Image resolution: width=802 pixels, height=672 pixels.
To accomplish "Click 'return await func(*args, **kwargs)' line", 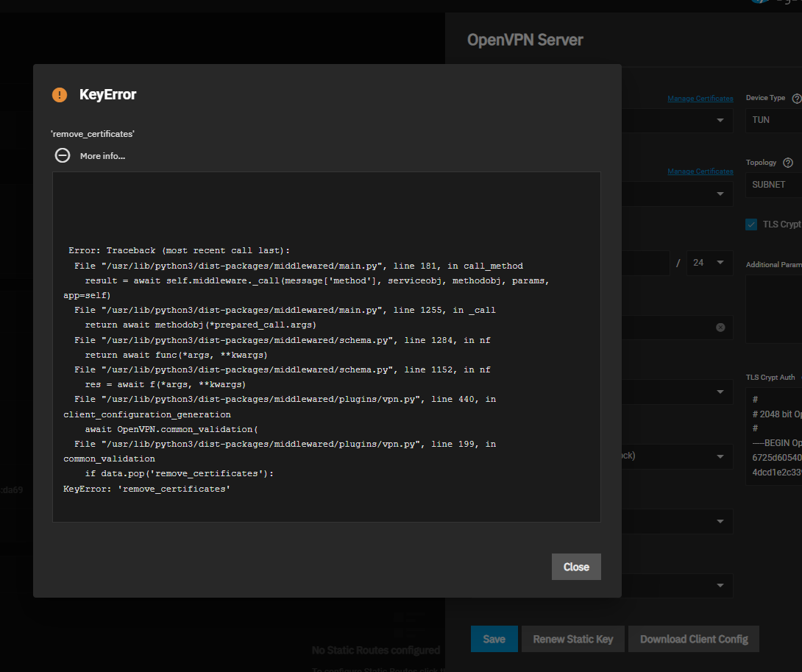I will [176, 355].
